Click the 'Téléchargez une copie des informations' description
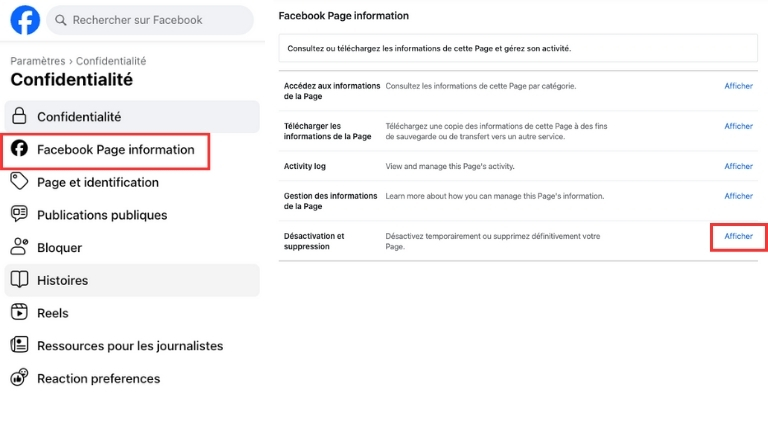This screenshot has height=432, width=768. click(x=496, y=131)
